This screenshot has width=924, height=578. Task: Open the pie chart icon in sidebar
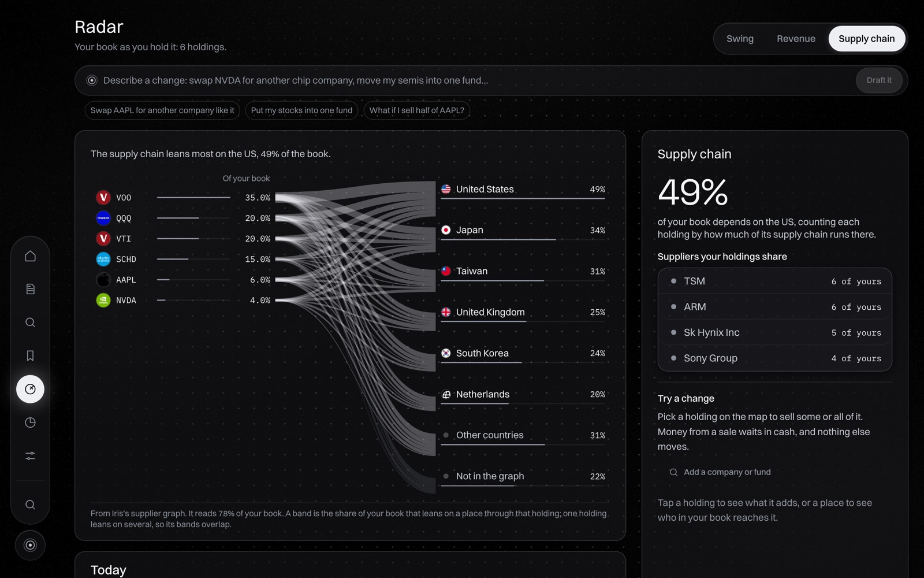30,423
